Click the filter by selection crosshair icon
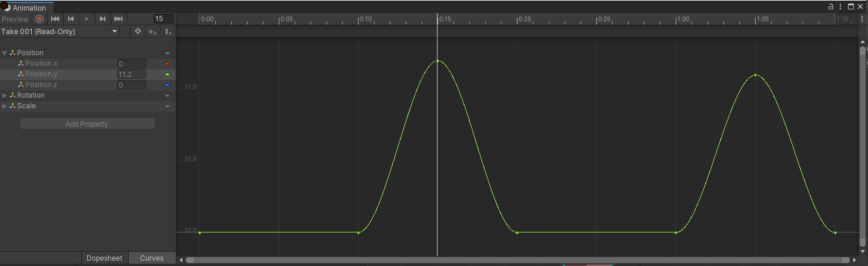The image size is (868, 266). coord(138,31)
